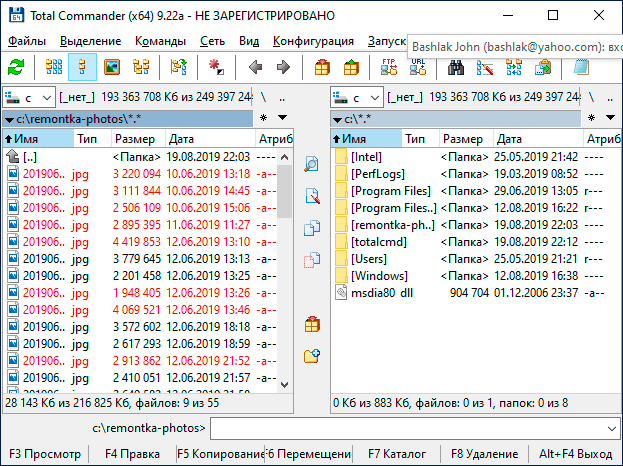Open the Файлы menu
The width and height of the screenshot is (623, 466).
(27, 41)
